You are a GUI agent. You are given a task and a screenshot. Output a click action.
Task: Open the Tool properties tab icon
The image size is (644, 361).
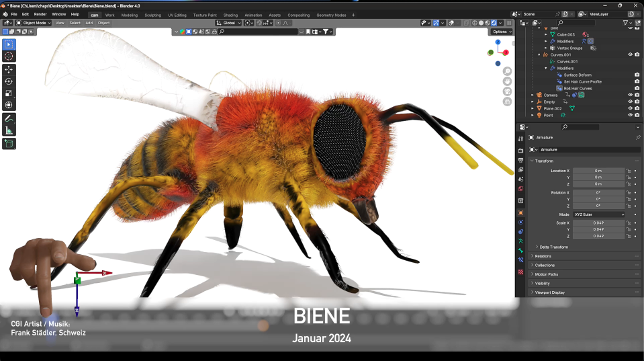tap(520, 138)
